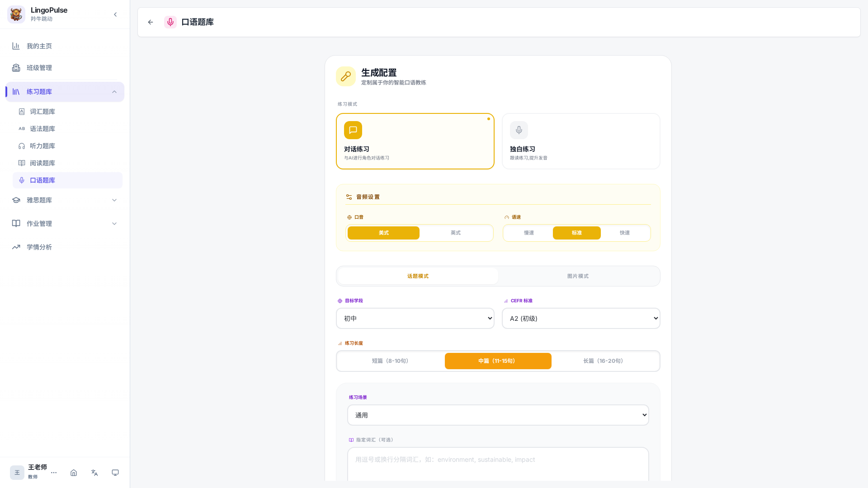Screen dimensions: 868x488
Task: Open the home icon in bottom bar
Action: coord(74,473)
